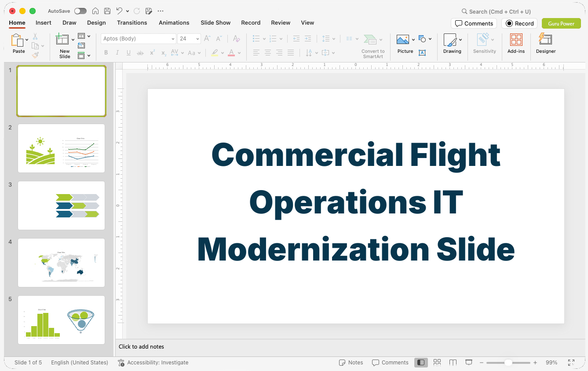Undo the last action
The image size is (588, 371).
pyautogui.click(x=119, y=11)
